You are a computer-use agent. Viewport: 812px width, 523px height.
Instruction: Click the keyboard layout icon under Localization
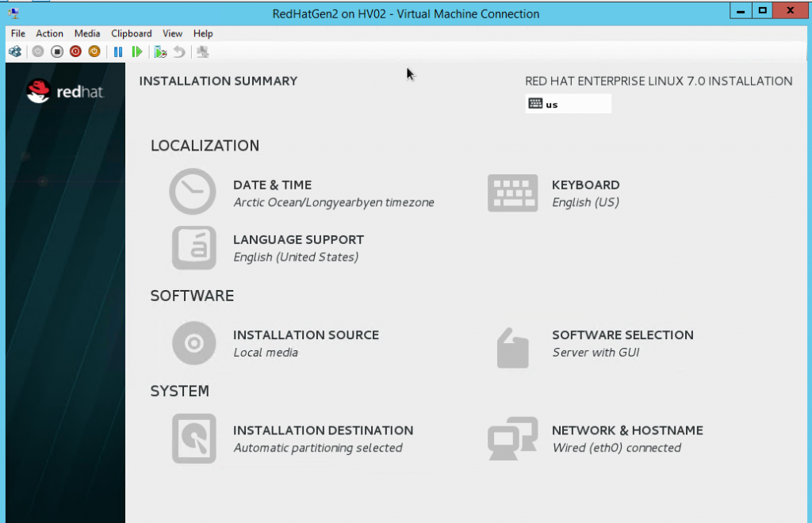click(x=513, y=193)
